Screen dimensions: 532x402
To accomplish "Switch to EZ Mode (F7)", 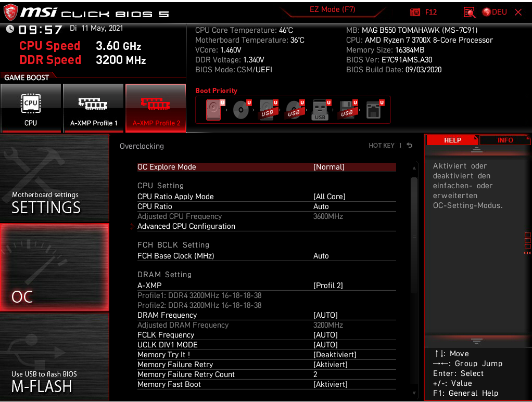I will coord(333,9).
